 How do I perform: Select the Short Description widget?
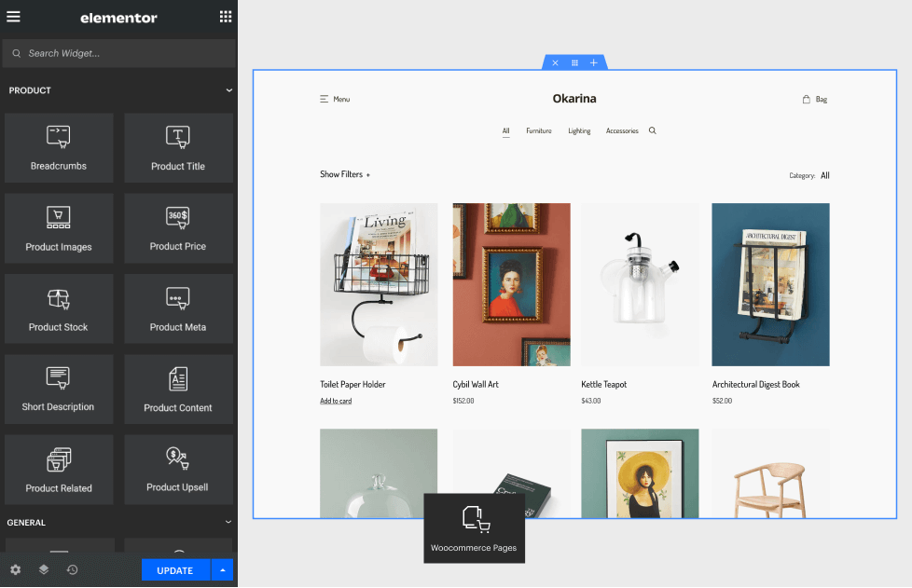click(59, 388)
